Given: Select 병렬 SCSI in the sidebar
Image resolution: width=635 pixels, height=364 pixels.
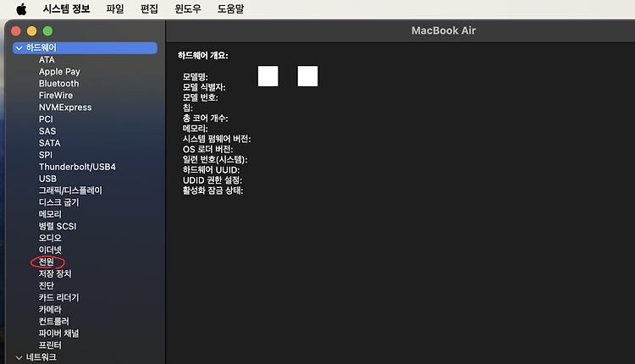Looking at the screenshot, I should pos(58,226).
